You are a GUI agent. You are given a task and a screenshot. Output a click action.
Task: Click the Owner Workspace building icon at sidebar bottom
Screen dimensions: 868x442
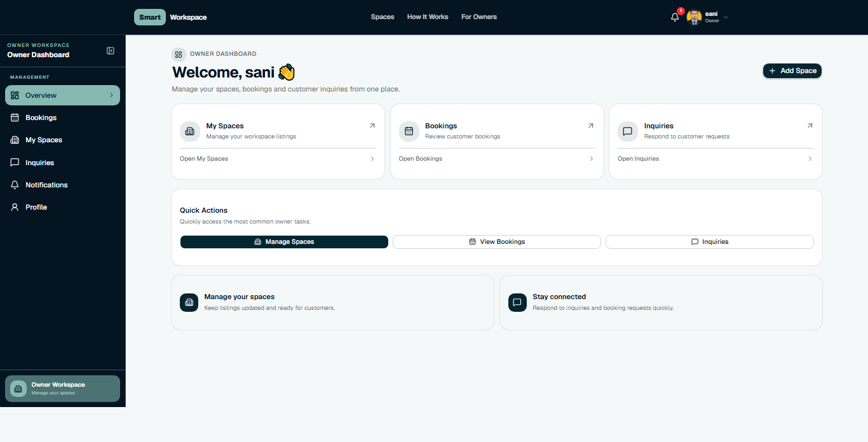pyautogui.click(x=18, y=389)
